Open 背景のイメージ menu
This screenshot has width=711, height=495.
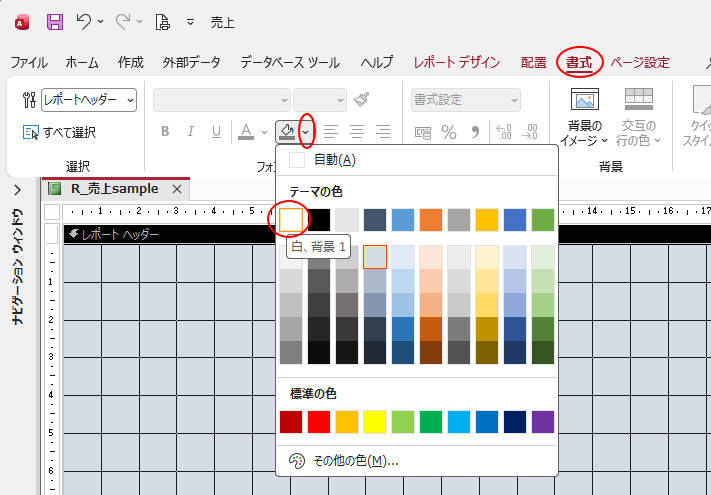(584, 117)
